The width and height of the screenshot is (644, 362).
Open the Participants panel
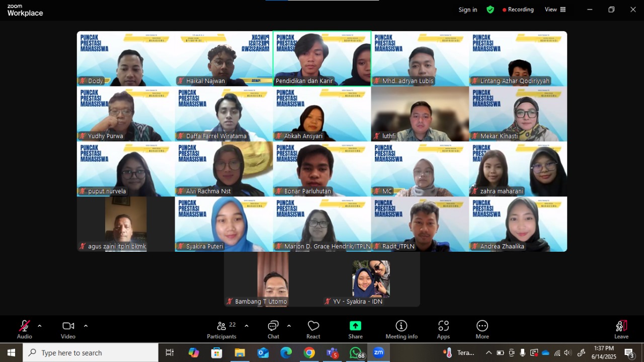click(221, 329)
